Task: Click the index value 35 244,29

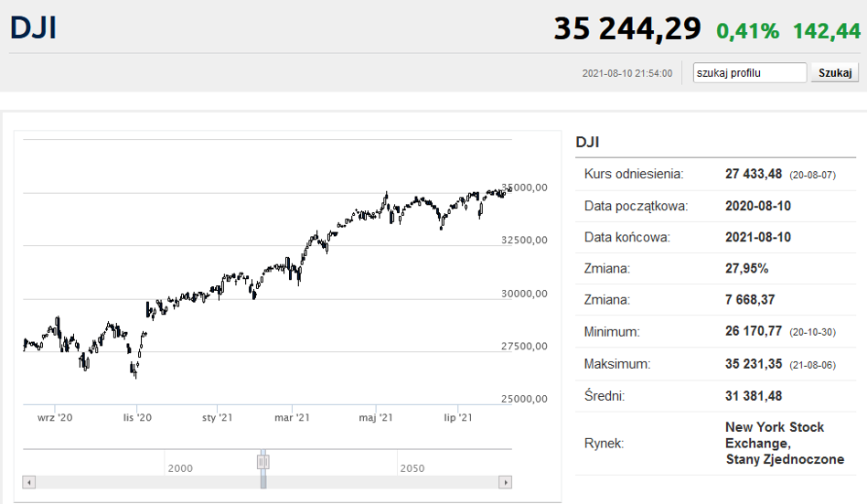Action: (627, 28)
